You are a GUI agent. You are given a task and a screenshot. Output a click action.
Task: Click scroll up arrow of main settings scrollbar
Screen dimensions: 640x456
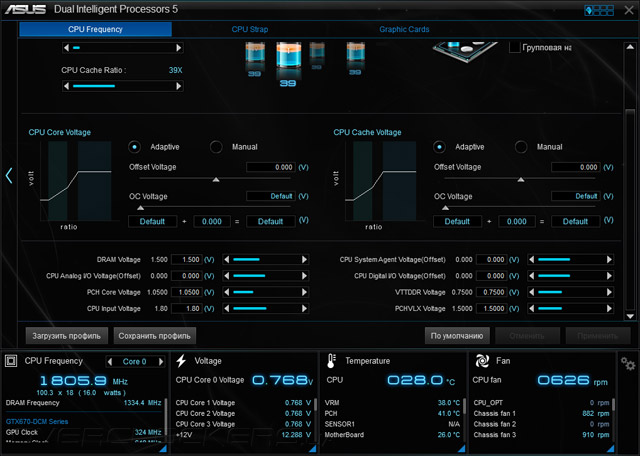[630, 47]
